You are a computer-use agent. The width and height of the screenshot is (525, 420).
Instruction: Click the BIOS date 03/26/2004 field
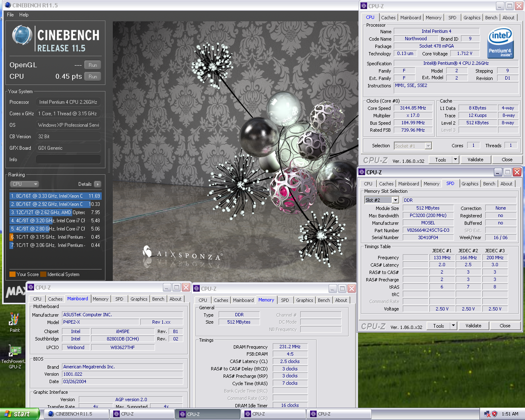click(122, 381)
